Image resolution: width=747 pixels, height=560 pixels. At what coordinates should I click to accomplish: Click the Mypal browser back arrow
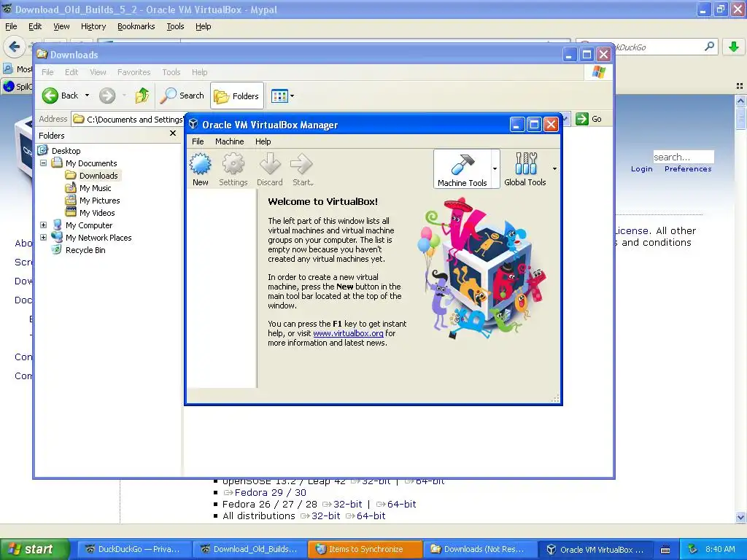click(x=15, y=47)
